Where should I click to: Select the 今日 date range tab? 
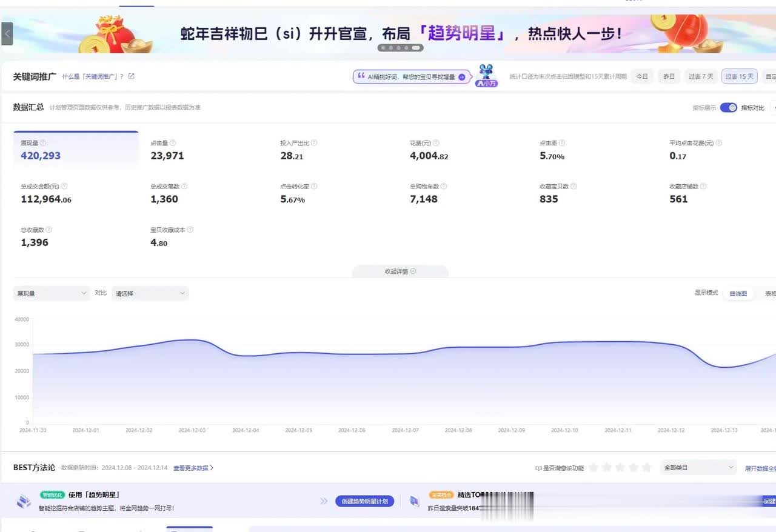click(642, 76)
